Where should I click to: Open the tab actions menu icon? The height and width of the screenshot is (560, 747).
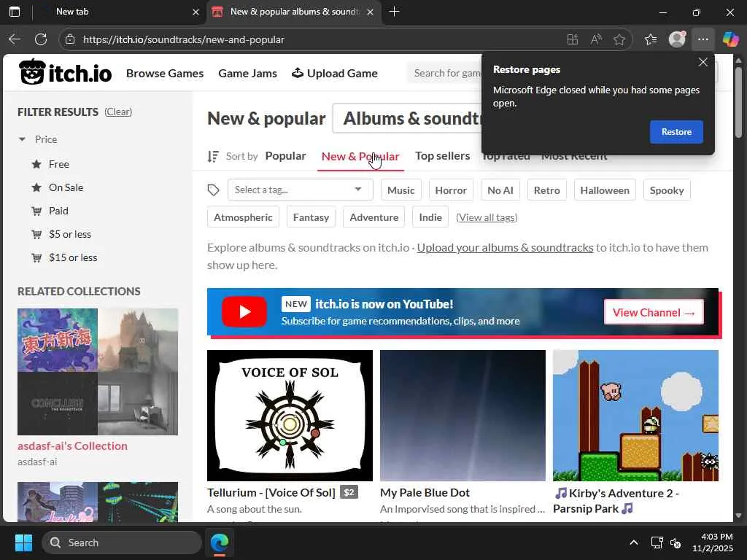point(15,12)
